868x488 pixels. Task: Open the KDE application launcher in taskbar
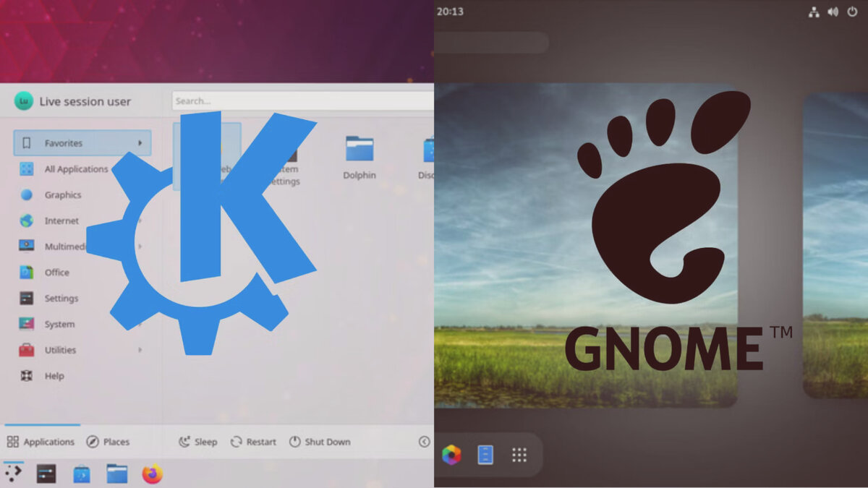pyautogui.click(x=13, y=474)
